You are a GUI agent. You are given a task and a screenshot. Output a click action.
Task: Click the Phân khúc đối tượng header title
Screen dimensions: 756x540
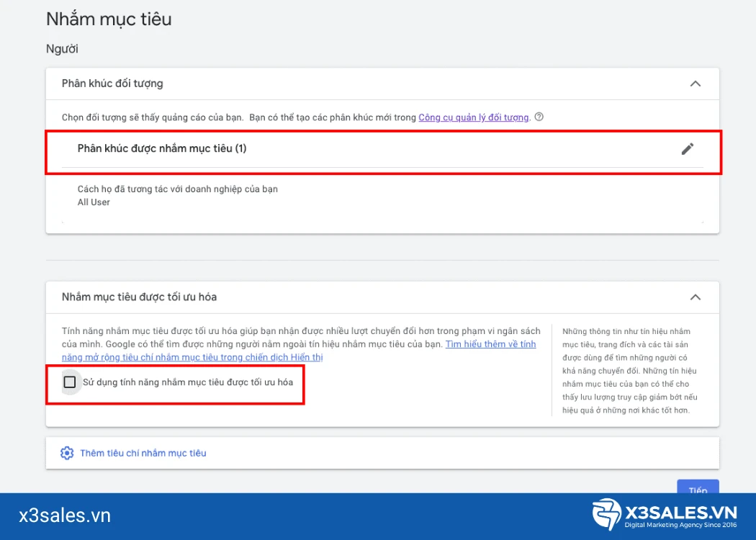[112, 84]
